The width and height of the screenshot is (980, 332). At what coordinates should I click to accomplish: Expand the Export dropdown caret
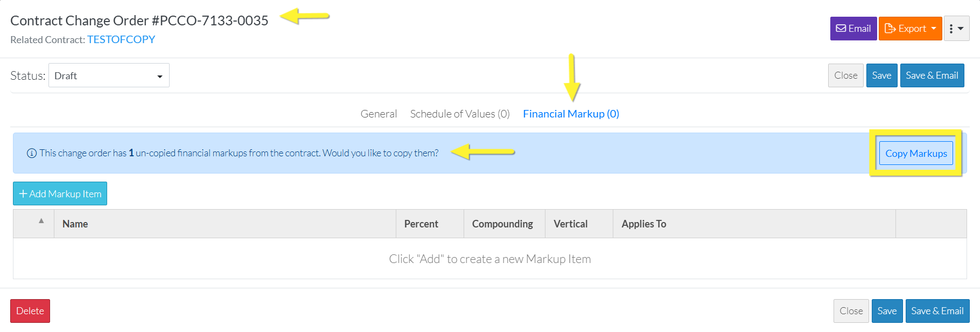coord(934,29)
